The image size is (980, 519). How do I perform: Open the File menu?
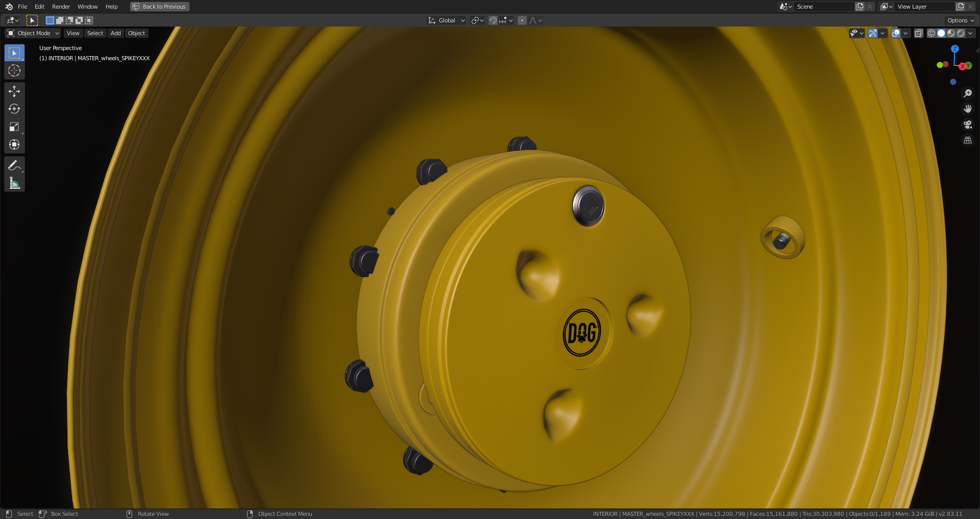22,7
